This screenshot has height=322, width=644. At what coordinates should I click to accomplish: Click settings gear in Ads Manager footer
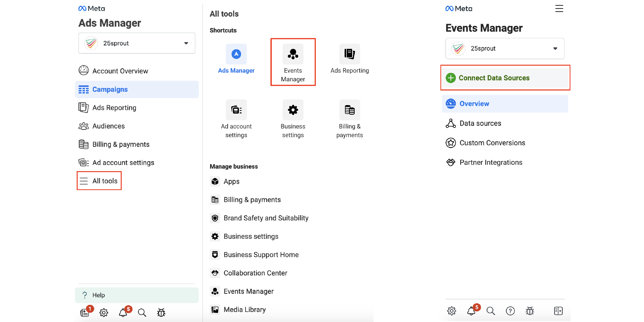pos(104,313)
